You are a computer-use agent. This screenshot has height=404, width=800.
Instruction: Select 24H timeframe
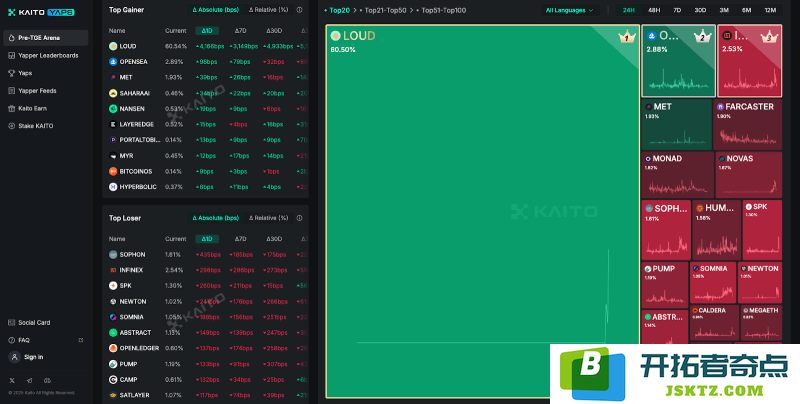629,10
